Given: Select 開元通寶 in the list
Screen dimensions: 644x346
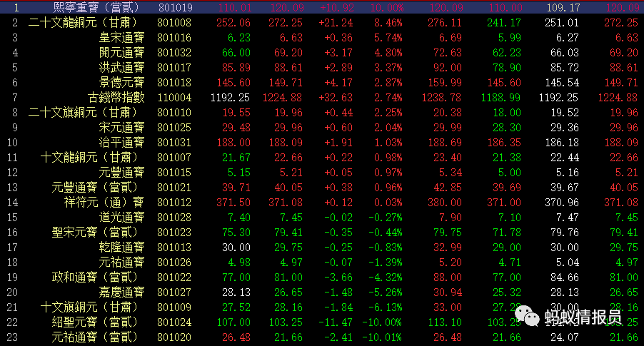Looking at the screenshot, I should pos(121,53).
